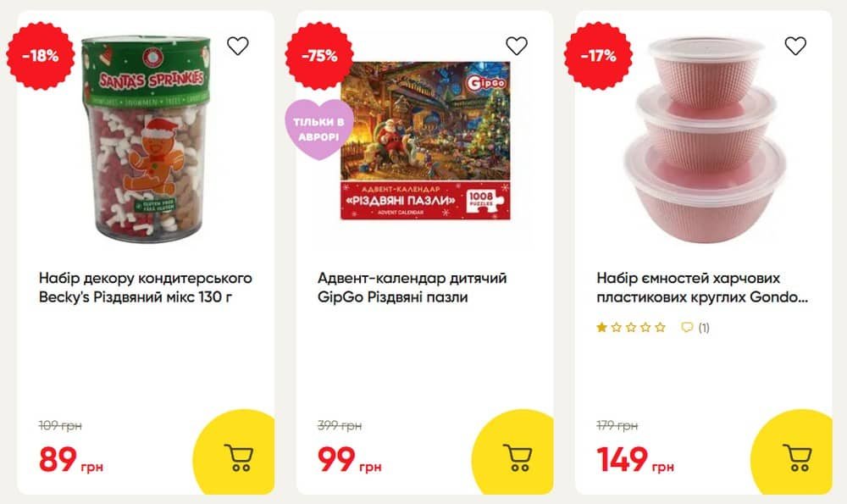
Task: Open 'Набір ємностей харчових' product title link
Action: click(702, 287)
